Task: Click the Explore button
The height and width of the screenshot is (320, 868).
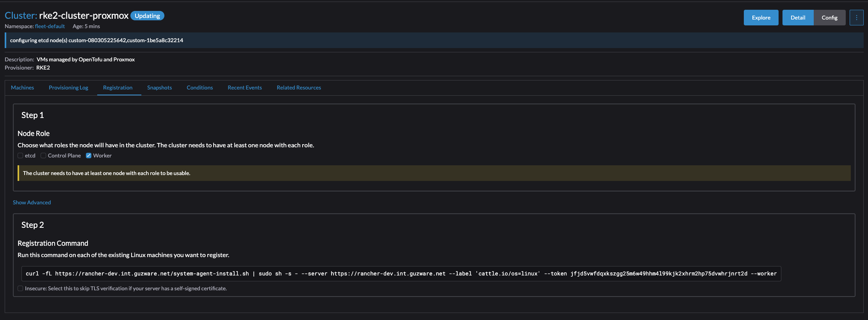Action: point(761,18)
